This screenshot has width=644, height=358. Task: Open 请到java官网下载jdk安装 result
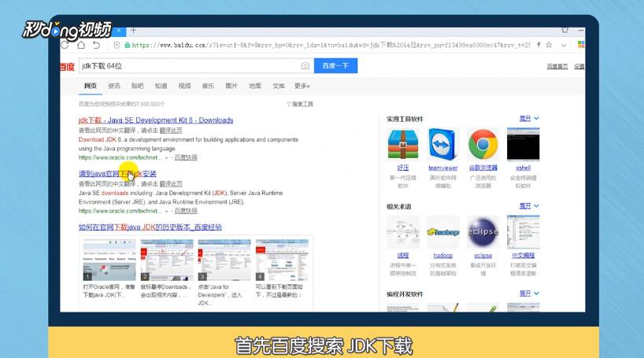tap(117, 174)
